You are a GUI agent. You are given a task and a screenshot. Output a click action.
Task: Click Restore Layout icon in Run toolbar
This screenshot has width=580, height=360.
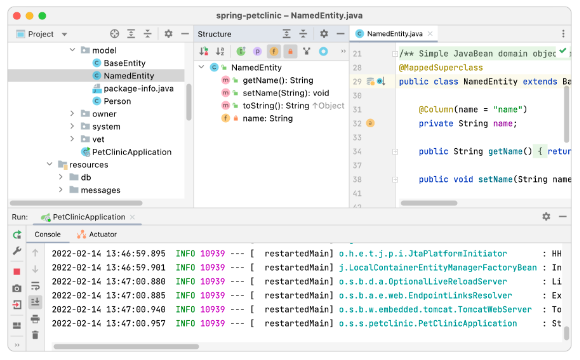click(17, 326)
